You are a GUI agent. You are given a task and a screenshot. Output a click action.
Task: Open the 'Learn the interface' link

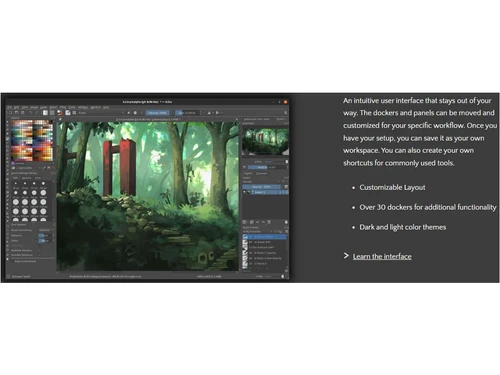382,256
